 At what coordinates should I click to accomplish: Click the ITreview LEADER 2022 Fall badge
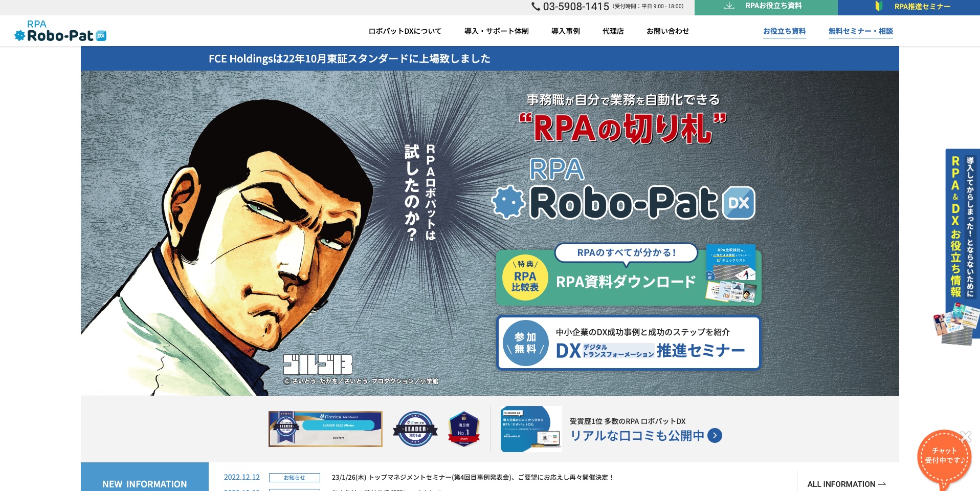(415, 429)
